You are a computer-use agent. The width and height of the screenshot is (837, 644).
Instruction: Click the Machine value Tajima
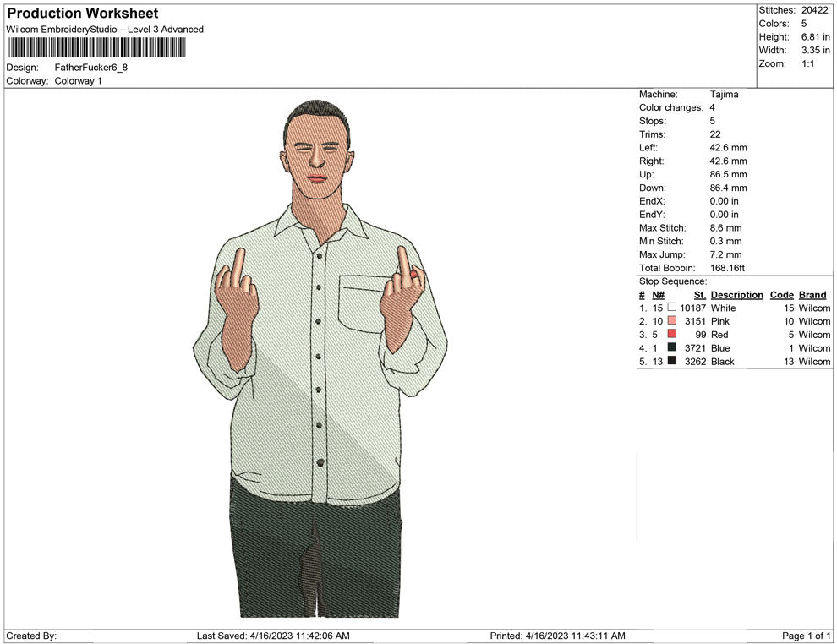724,95
